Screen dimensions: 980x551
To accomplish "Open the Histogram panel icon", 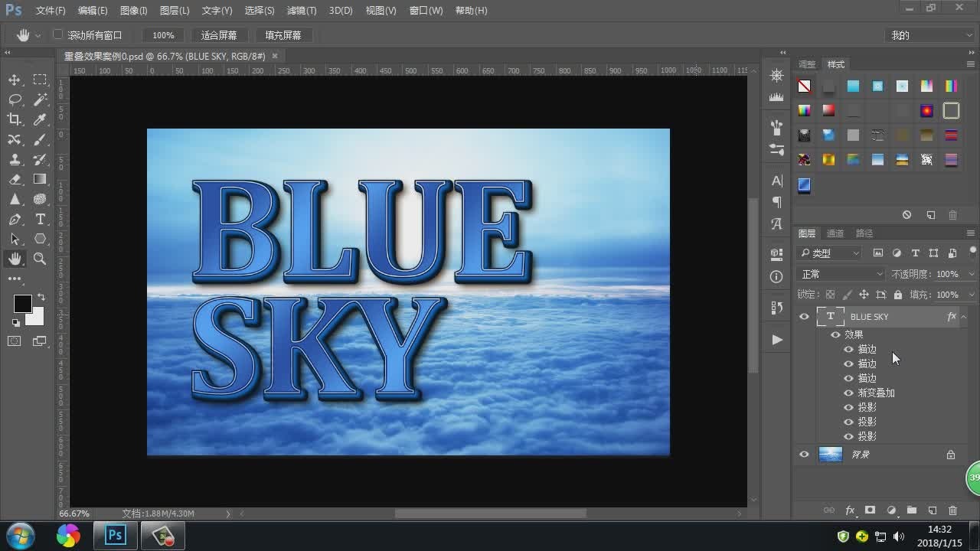I will pos(776,96).
